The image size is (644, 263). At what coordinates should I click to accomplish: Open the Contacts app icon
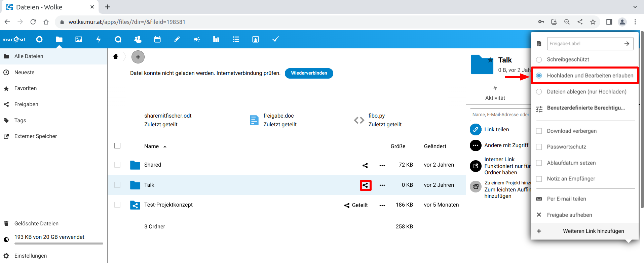point(138,39)
